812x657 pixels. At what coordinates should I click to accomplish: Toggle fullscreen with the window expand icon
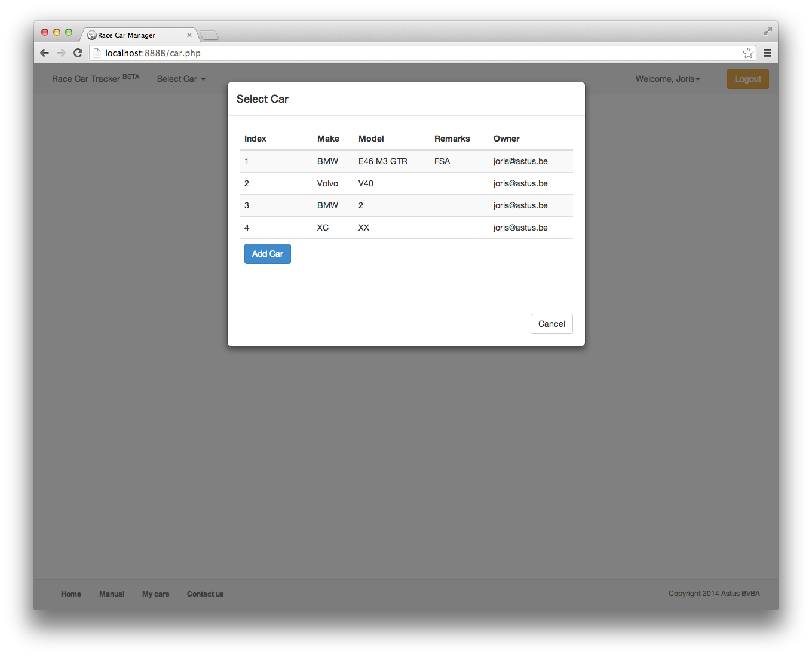point(767,31)
